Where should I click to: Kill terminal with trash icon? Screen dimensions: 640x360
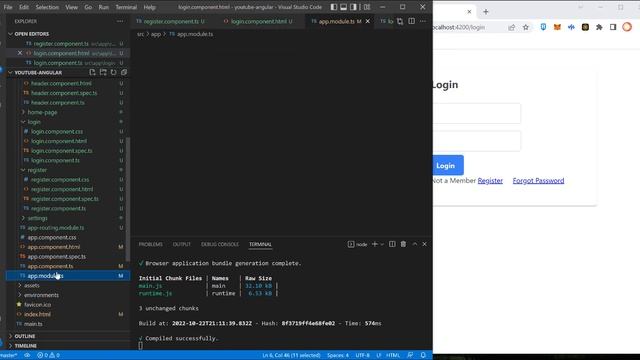click(403, 244)
